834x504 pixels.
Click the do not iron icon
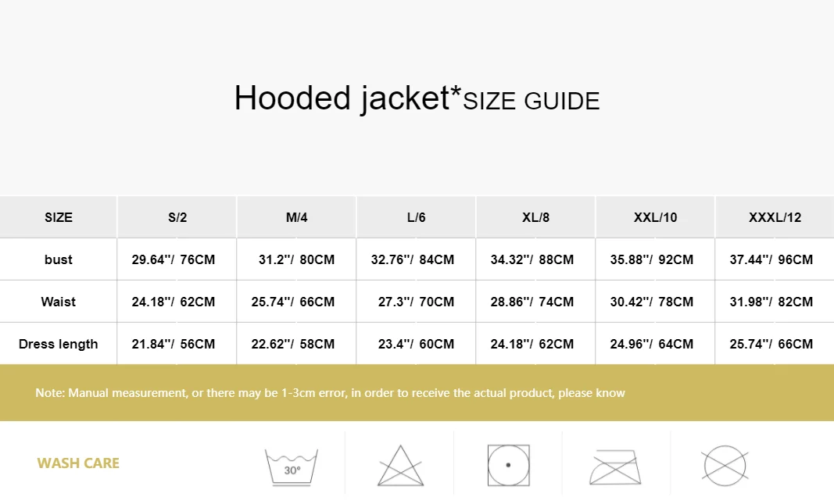click(x=615, y=466)
